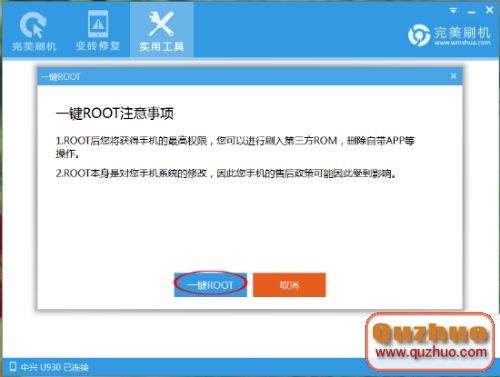Confirm with the blue 一键ROOT button
Screen dimensions: 500x377
tap(210, 285)
